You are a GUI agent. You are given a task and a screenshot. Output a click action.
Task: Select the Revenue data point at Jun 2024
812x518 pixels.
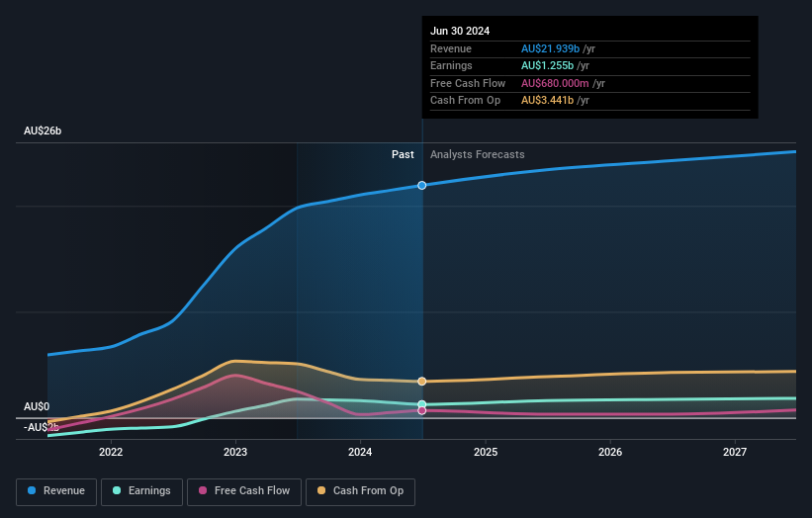click(422, 185)
